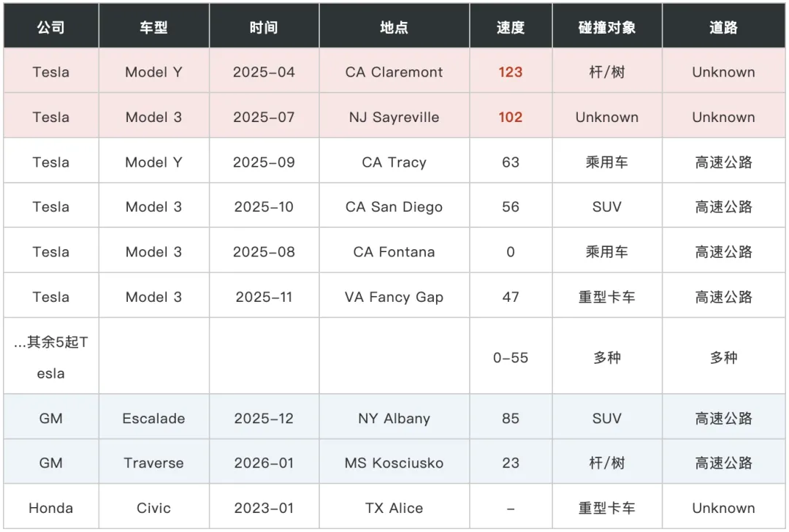Click the CA San Diego cell
The width and height of the screenshot is (789, 532).
point(394,206)
